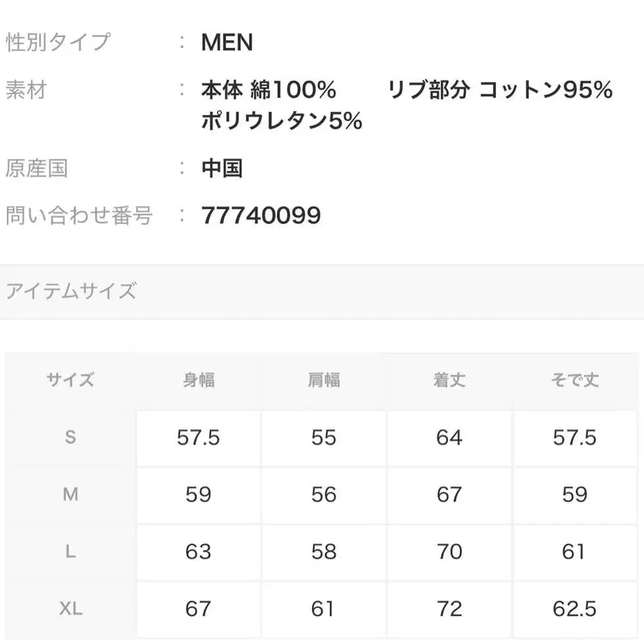Click the 身幅 column header

(x=198, y=380)
